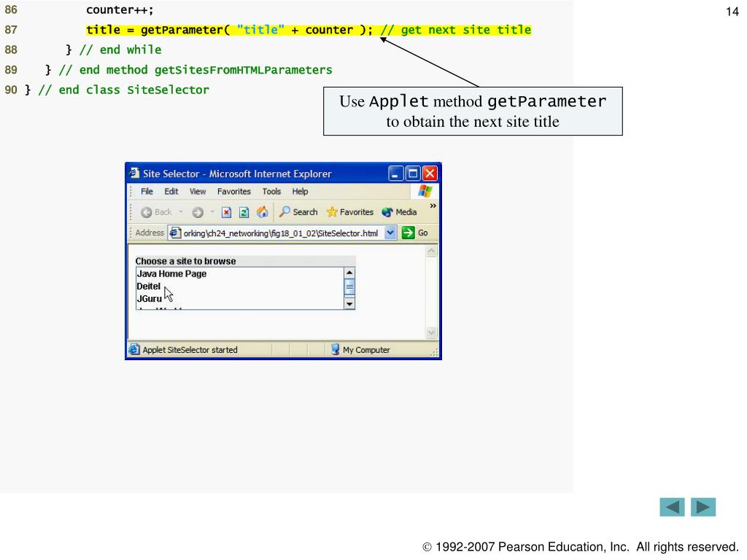Open the Favorites star toolbar button

coord(350,212)
